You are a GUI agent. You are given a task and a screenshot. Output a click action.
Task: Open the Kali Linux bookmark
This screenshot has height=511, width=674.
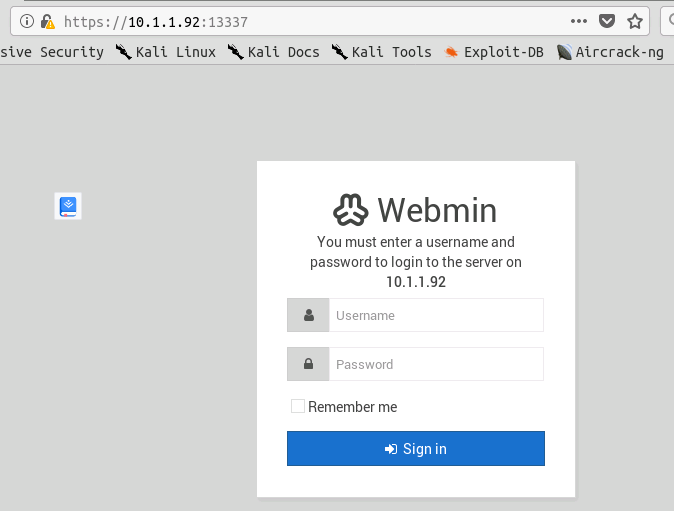coord(165,52)
